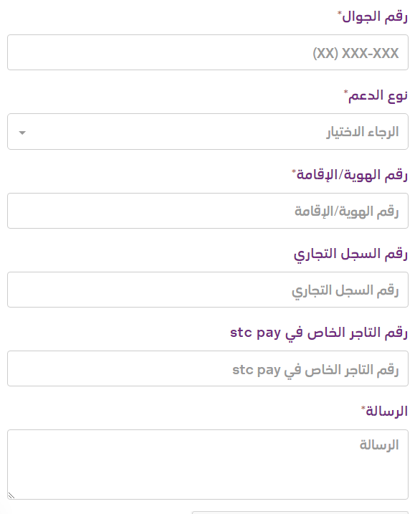Click the نوع الدعم field label
The image size is (420, 514).
click(378, 95)
